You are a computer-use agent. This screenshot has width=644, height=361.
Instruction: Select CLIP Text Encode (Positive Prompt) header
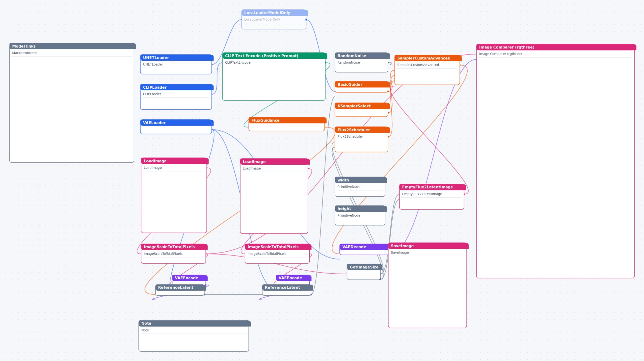click(x=274, y=56)
